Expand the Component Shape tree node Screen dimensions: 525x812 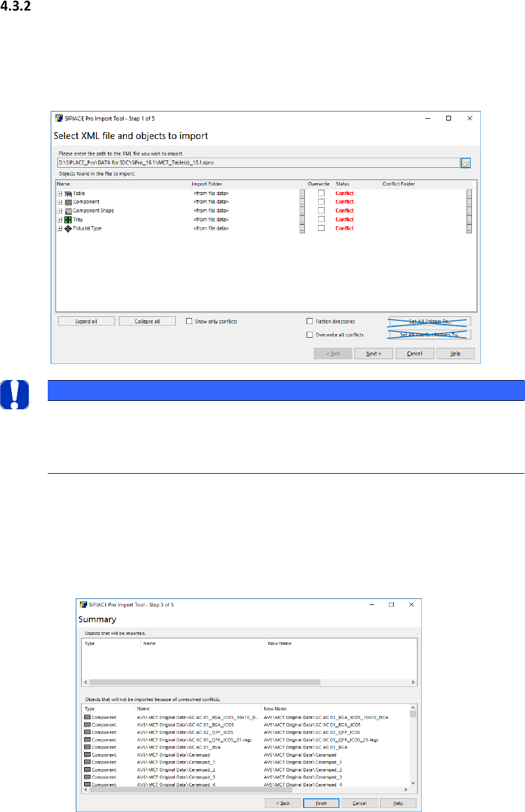60,211
